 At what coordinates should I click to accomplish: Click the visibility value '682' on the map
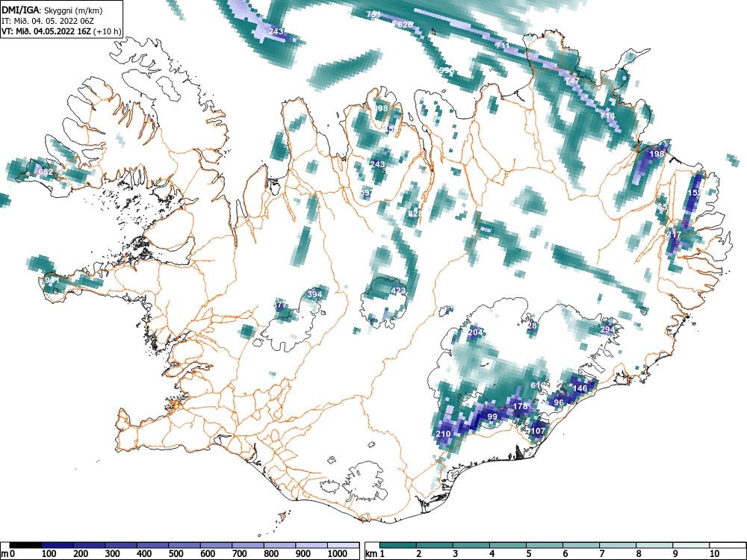(x=46, y=172)
